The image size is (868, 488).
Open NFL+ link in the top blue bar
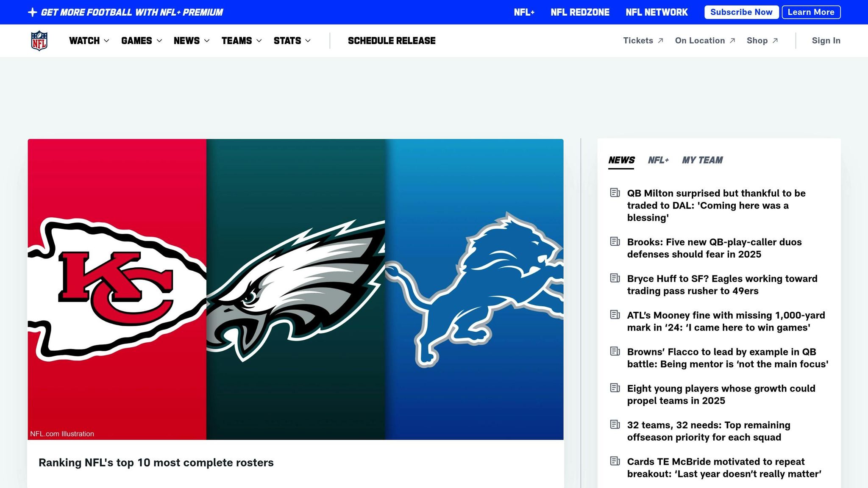(x=524, y=12)
